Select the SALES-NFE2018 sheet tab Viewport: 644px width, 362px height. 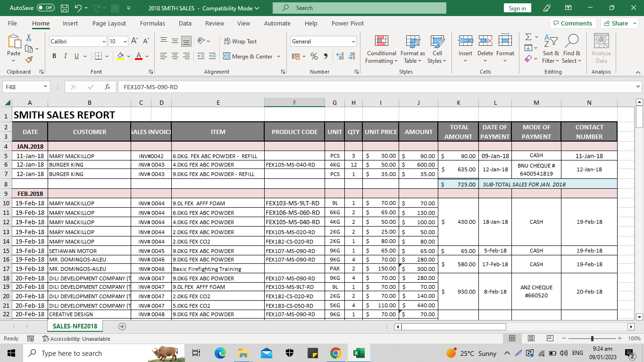click(x=75, y=326)
